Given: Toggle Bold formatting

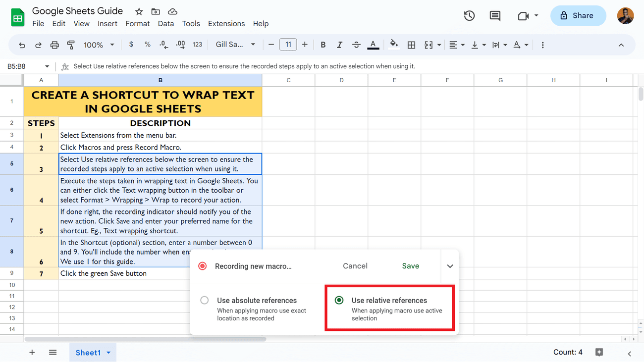Looking at the screenshot, I should pos(323,45).
